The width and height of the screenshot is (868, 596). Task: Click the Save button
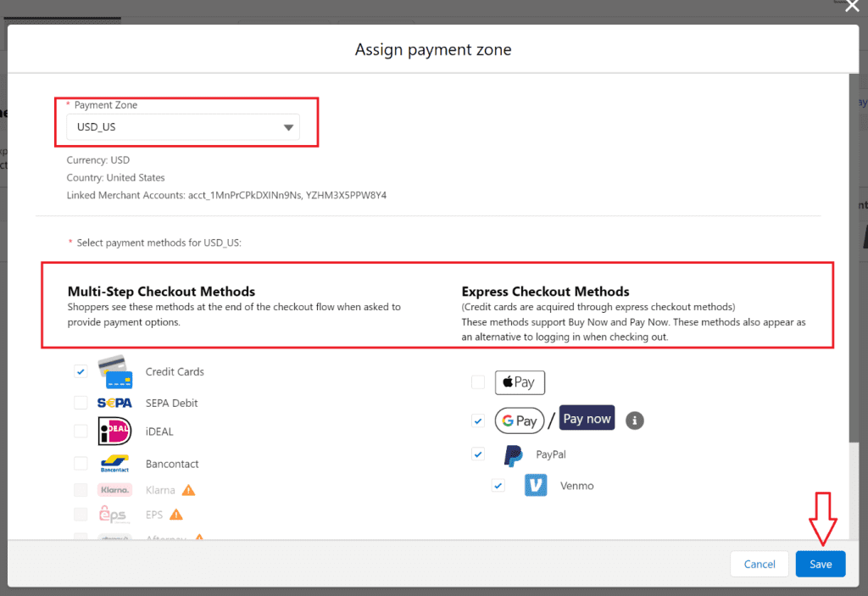tap(820, 564)
